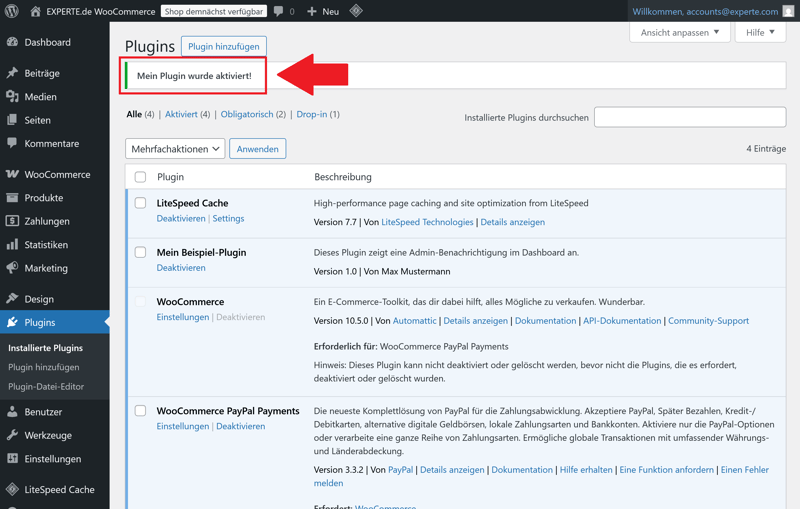Open Plugin-Datei-Editor submenu item
Viewport: 800px width, 509px height.
click(46, 386)
